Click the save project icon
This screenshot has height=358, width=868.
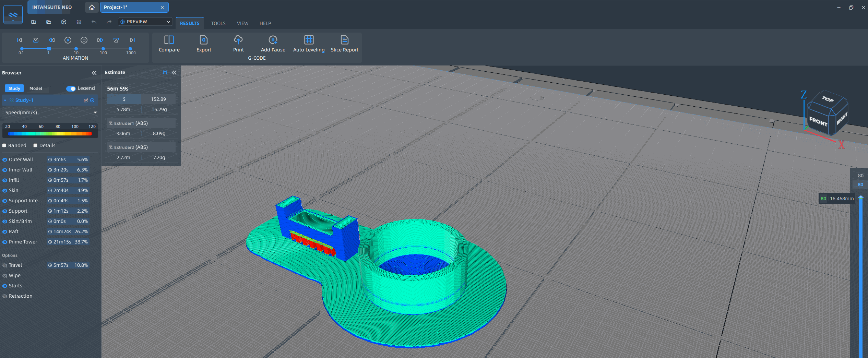pos(79,22)
